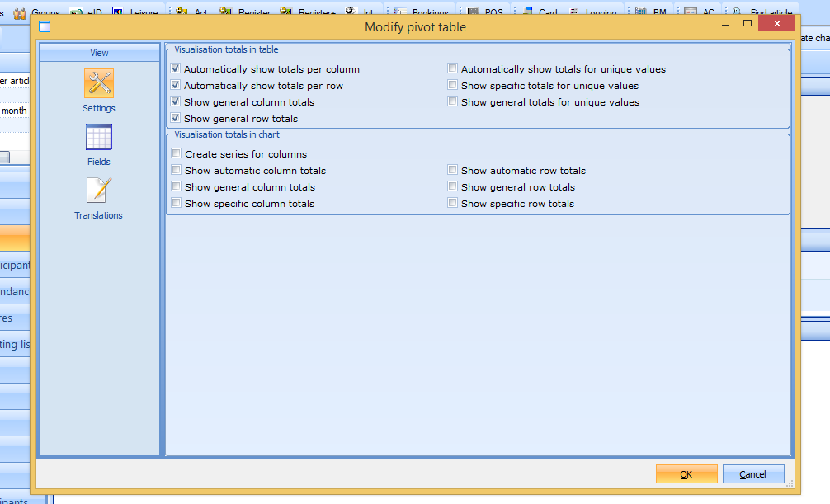
Task: Turn on Show automatic row totals
Action: [x=453, y=171]
